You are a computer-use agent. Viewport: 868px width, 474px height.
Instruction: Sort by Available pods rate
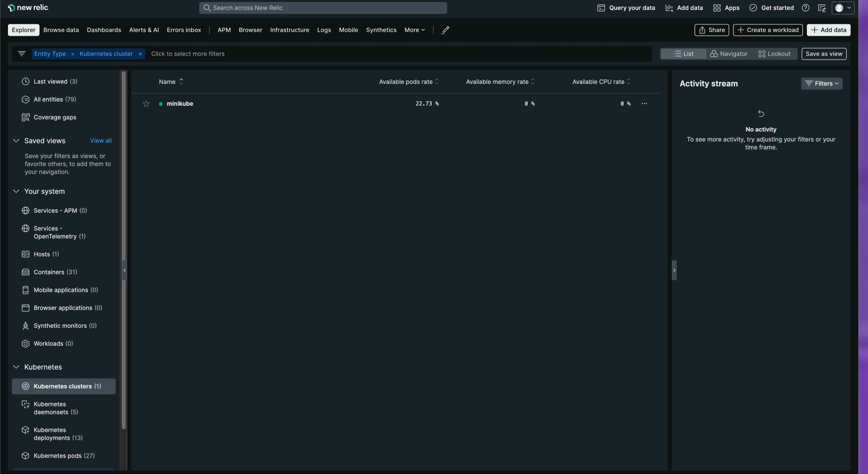click(409, 81)
